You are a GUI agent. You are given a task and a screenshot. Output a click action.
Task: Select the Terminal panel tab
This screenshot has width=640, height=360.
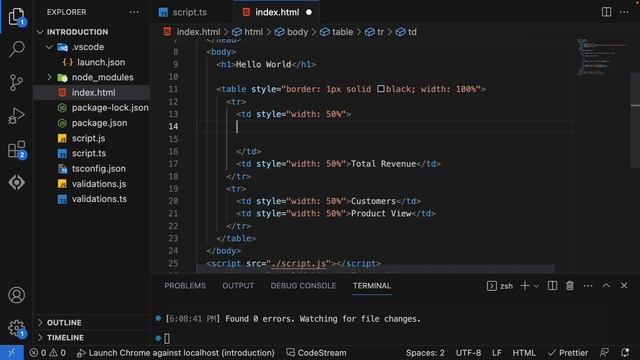(372, 286)
